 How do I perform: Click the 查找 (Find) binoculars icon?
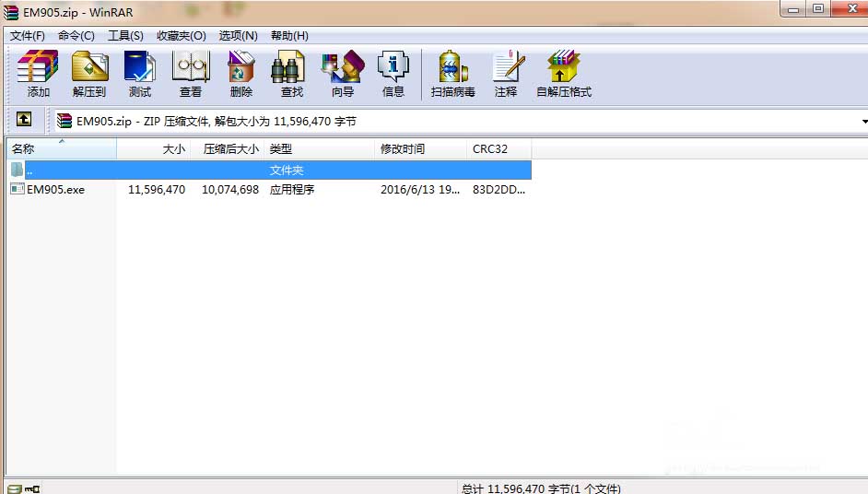pyautogui.click(x=287, y=66)
